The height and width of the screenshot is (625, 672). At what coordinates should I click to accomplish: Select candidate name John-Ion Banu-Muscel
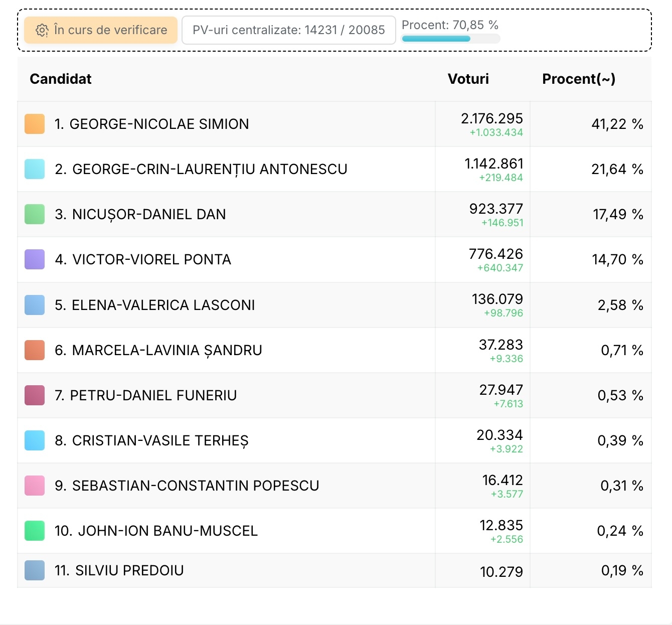point(156,531)
